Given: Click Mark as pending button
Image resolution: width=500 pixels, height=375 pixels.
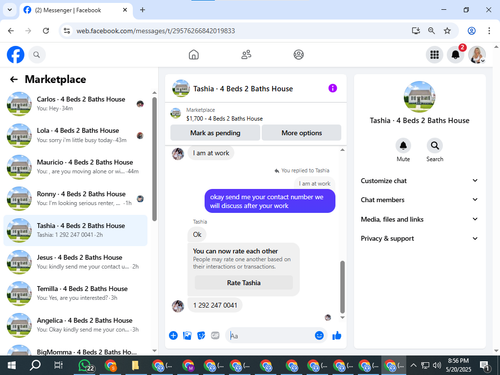Looking at the screenshot, I should pyautogui.click(x=215, y=133).
